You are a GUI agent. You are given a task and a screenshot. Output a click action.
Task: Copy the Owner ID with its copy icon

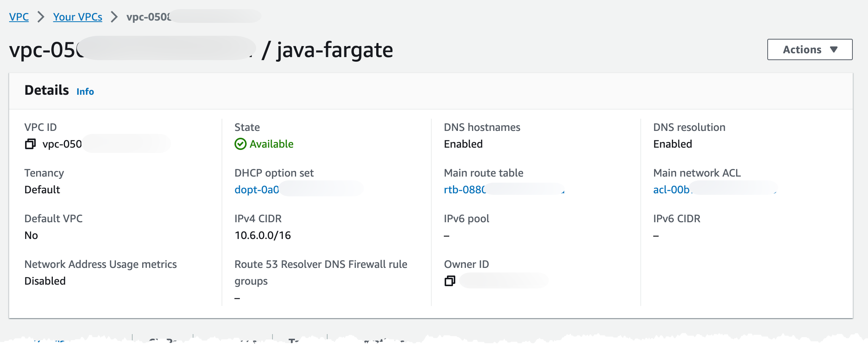450,281
